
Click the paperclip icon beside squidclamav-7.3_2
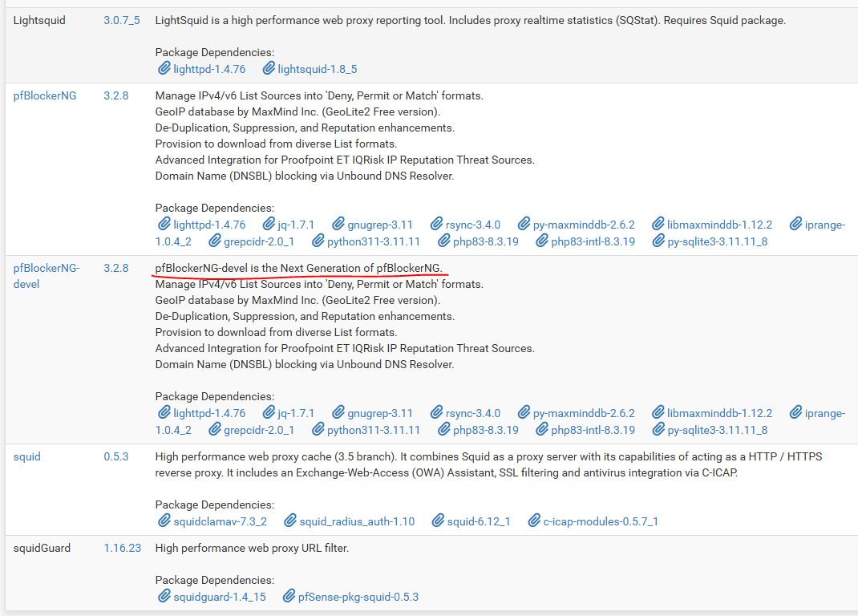coord(164,521)
